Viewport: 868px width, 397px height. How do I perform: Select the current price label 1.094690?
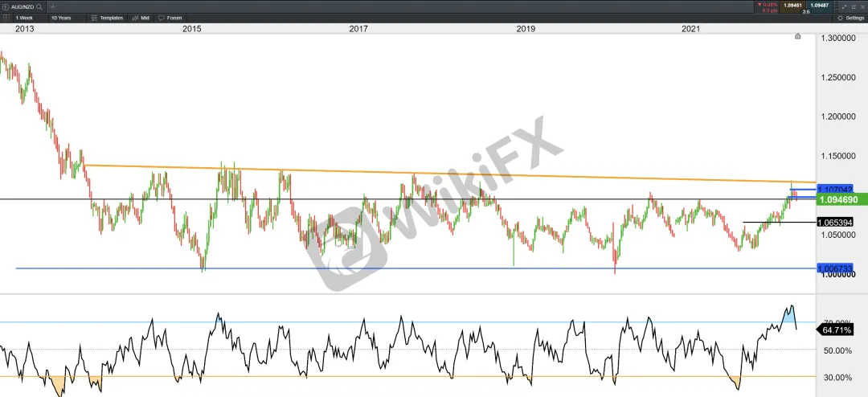[842, 199]
